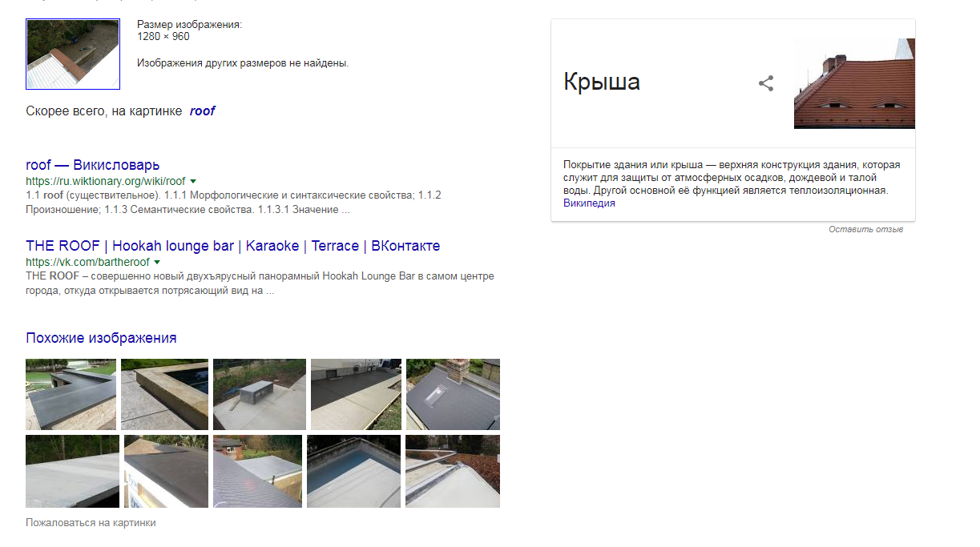Screen dimensions: 980x547
Task: Open the fourth similar image in the top row
Action: [356, 394]
